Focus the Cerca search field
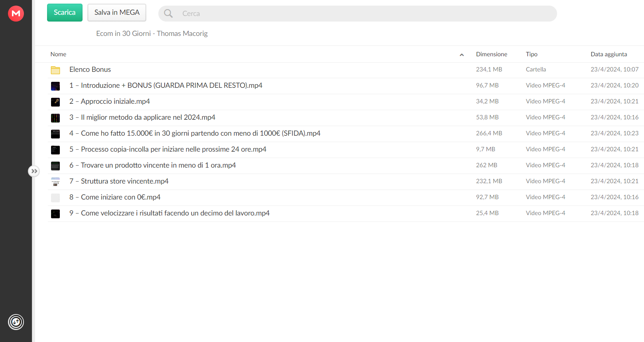 point(357,14)
